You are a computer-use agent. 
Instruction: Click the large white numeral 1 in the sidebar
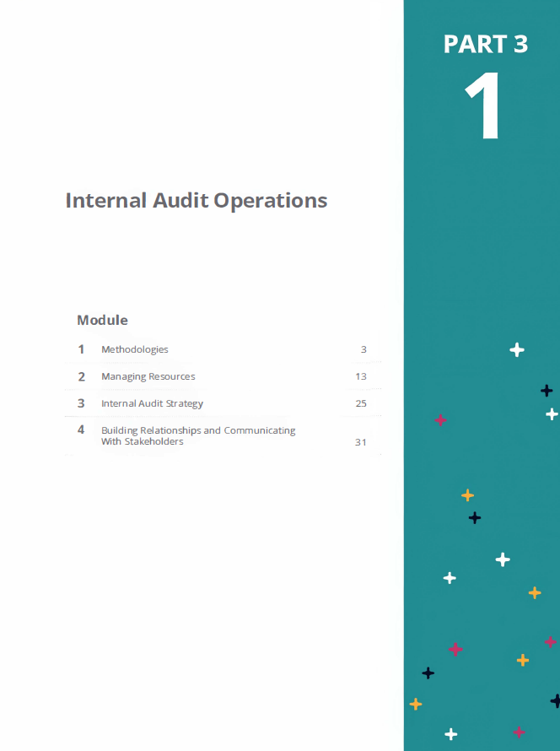click(x=483, y=106)
